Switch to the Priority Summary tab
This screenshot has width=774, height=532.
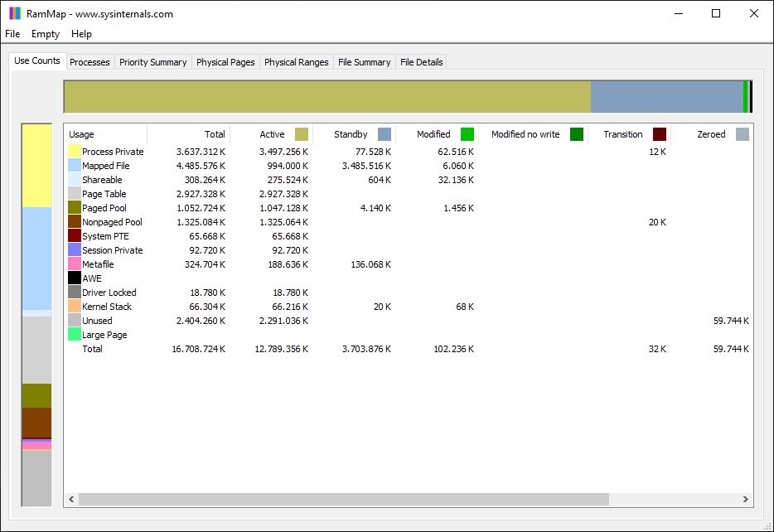(x=153, y=62)
